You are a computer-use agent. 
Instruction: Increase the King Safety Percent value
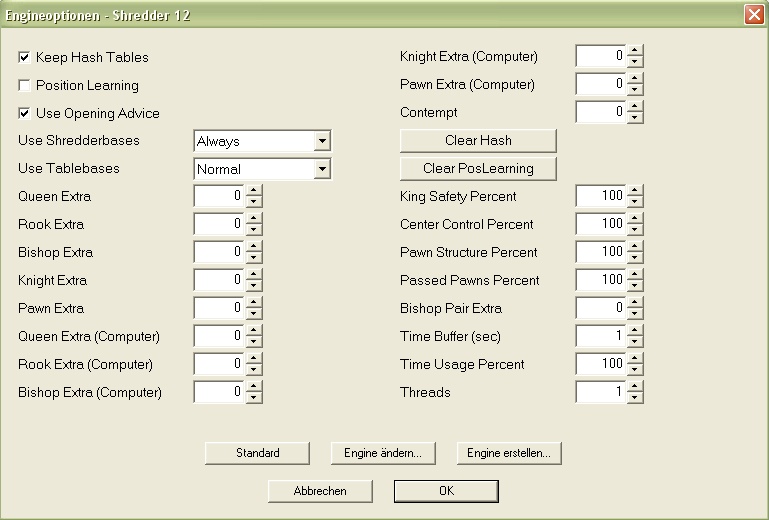click(635, 191)
